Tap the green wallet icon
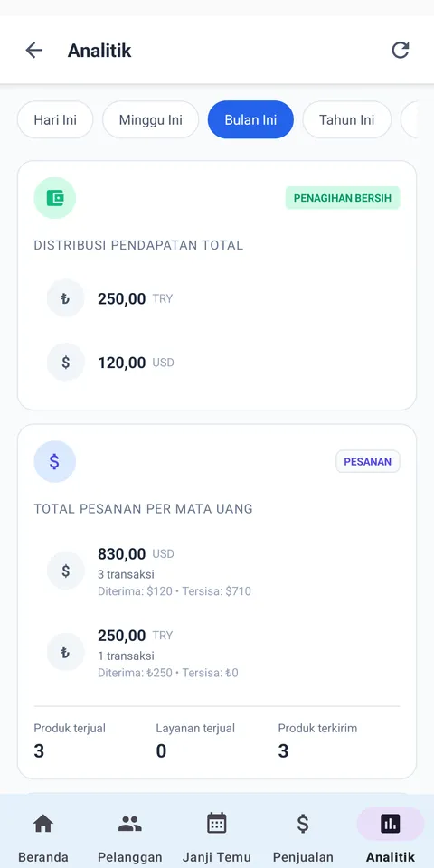Image resolution: width=434 pixels, height=868 pixels. pos(55,198)
